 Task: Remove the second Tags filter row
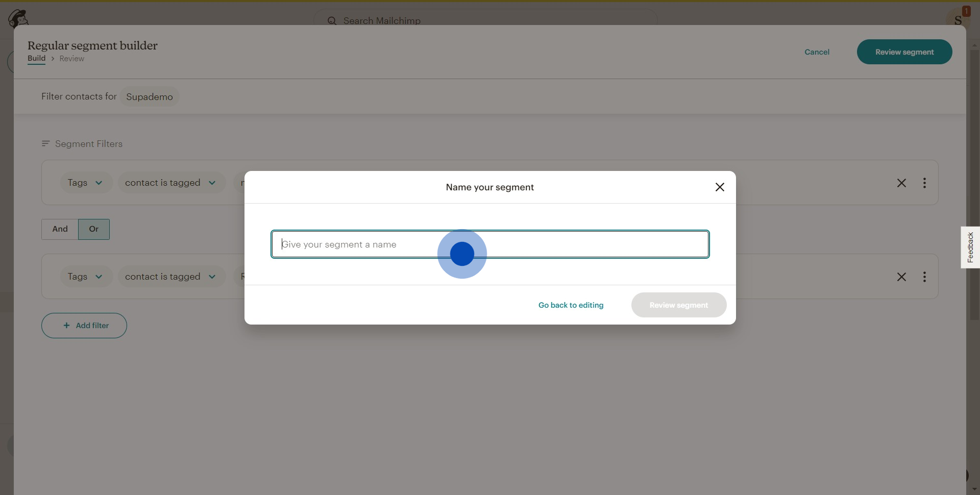(901, 277)
